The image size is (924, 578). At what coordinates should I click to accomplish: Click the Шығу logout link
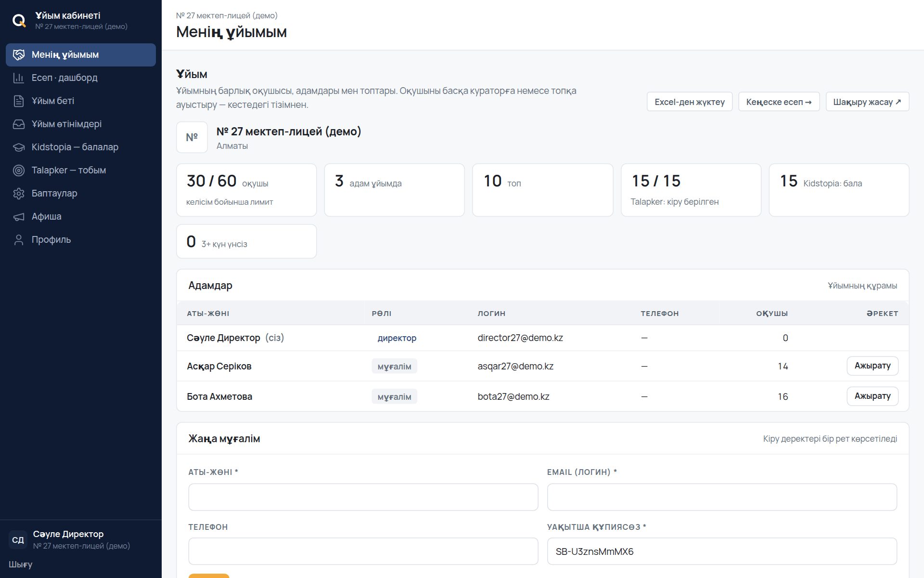point(21,565)
